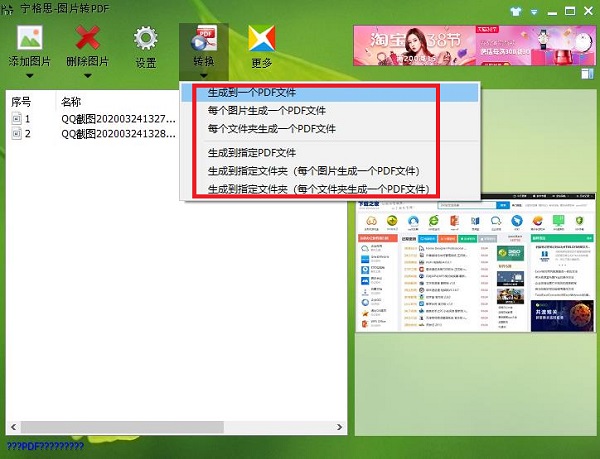600x459 pixels.
Task: Click the 转换 (Convert) PDF icon
Action: (203, 38)
